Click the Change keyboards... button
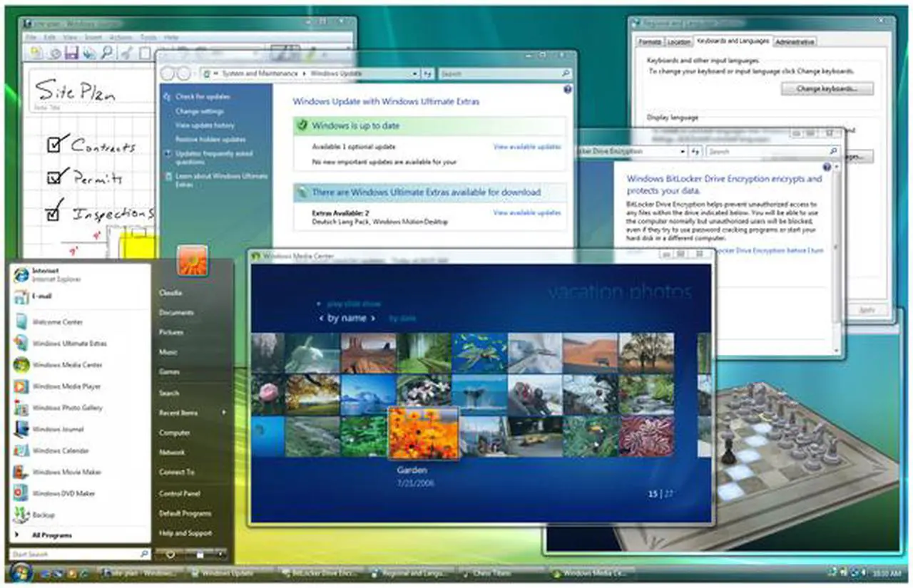The width and height of the screenshot is (913, 588). point(827,89)
